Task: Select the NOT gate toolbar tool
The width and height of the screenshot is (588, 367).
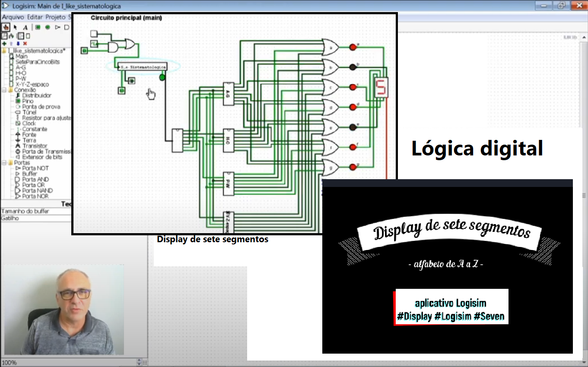Action: pos(57,27)
